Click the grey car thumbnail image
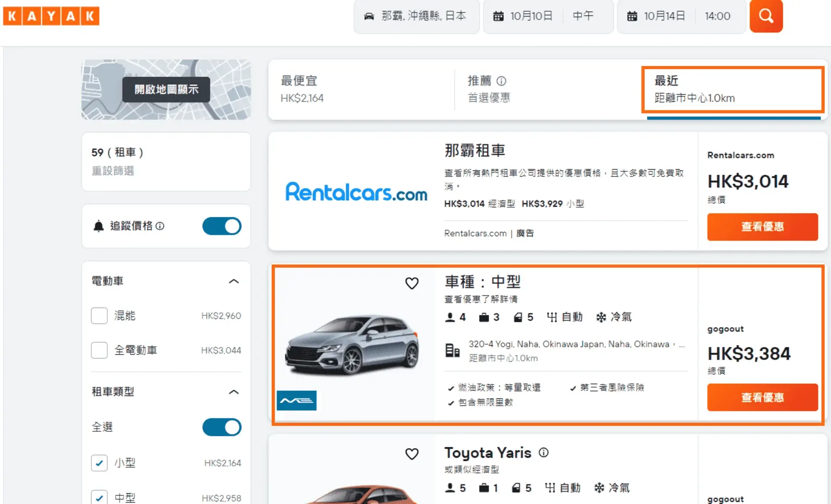This screenshot has height=504, width=831. click(x=352, y=345)
